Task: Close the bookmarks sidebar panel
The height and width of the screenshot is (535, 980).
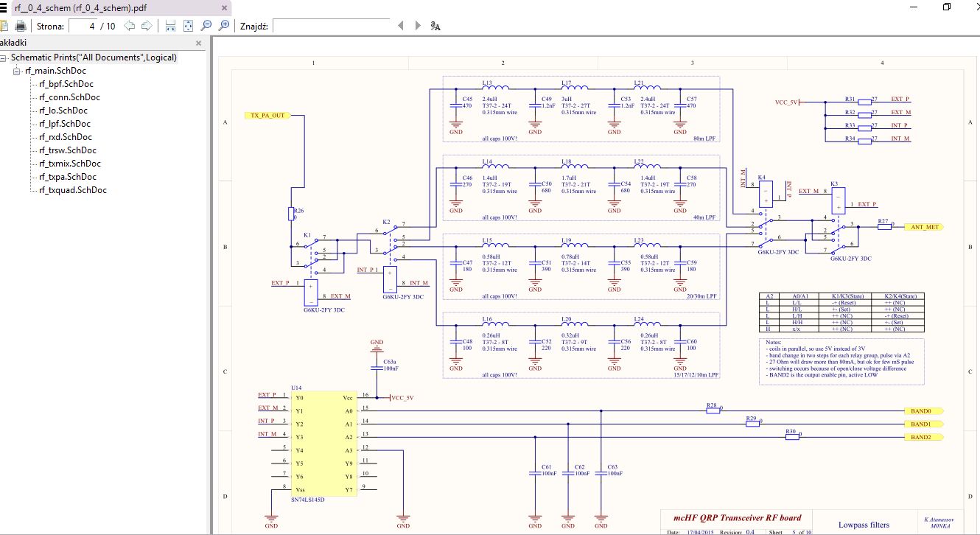Action: 198,43
